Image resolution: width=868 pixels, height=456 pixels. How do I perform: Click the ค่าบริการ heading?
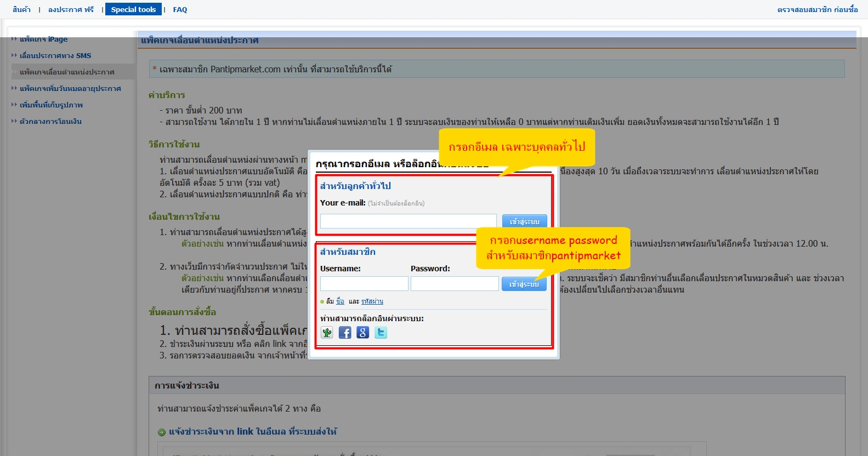click(167, 95)
